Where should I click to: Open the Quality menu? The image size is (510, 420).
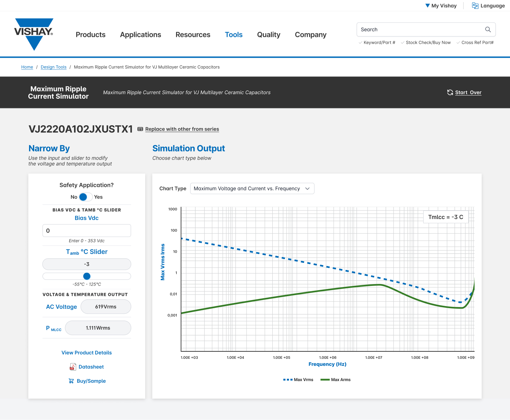269,35
